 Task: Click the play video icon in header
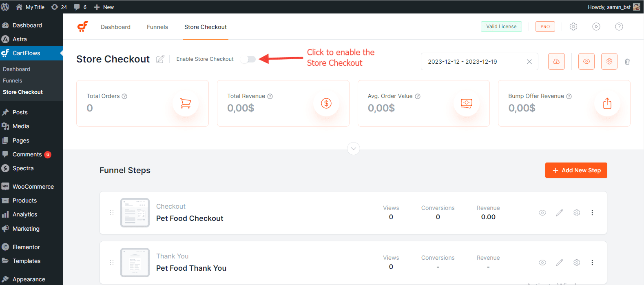coord(596,27)
